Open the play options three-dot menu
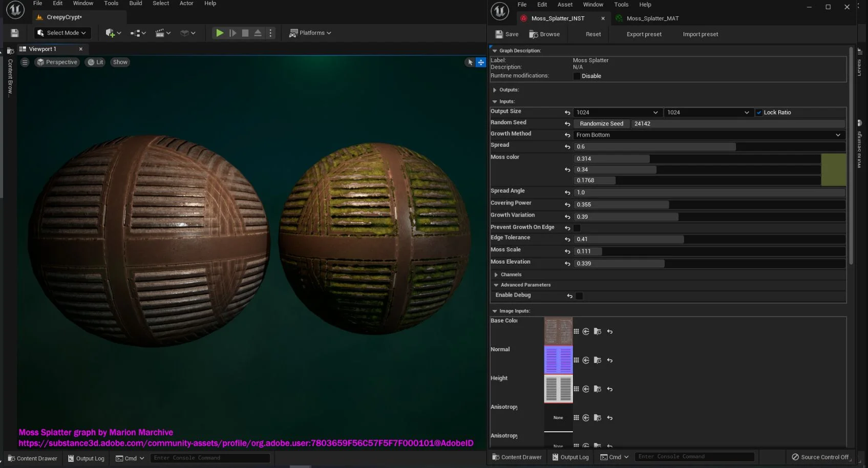Image resolution: width=868 pixels, height=468 pixels. 271,33
